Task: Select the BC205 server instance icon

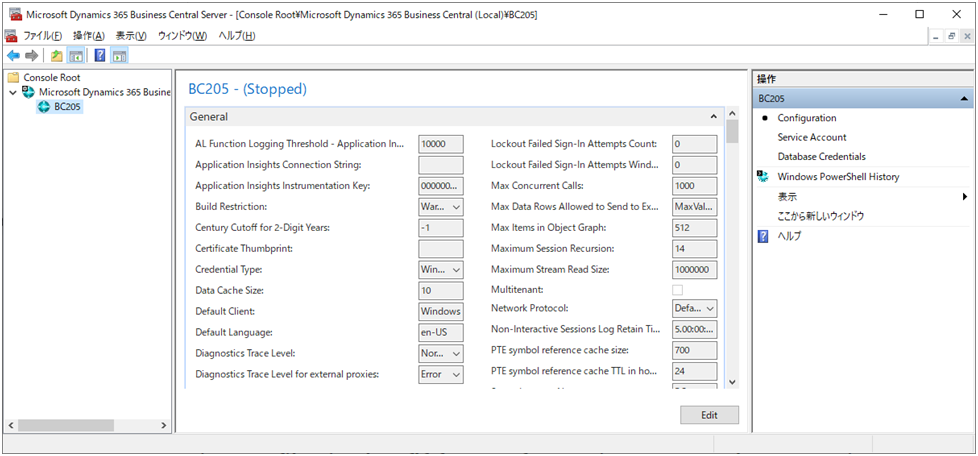Action: [x=44, y=107]
